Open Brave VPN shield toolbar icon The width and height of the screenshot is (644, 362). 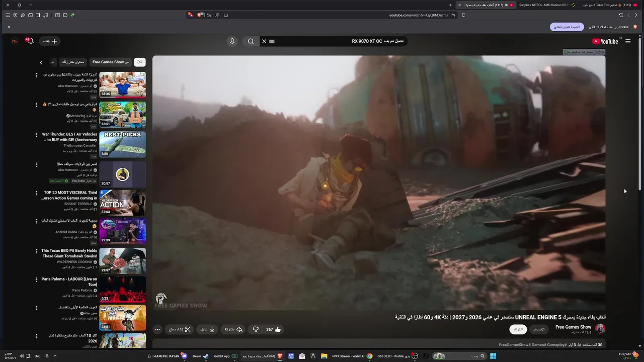click(x=15, y=15)
